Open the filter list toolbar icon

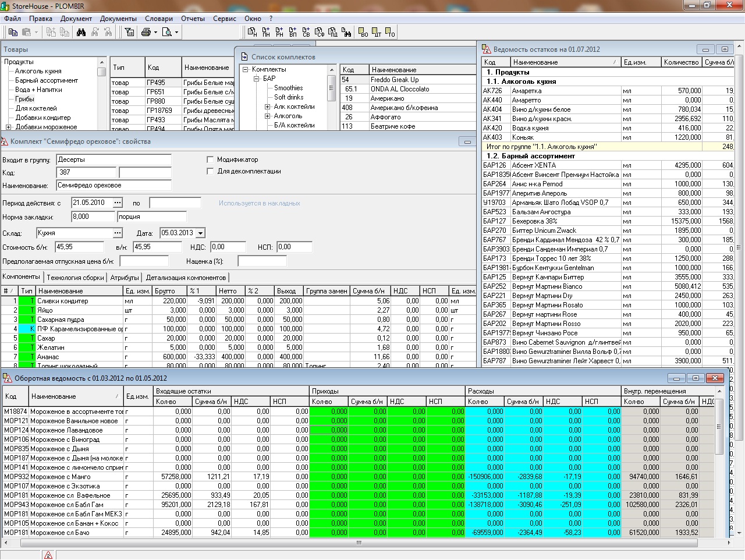pyautogui.click(x=129, y=33)
